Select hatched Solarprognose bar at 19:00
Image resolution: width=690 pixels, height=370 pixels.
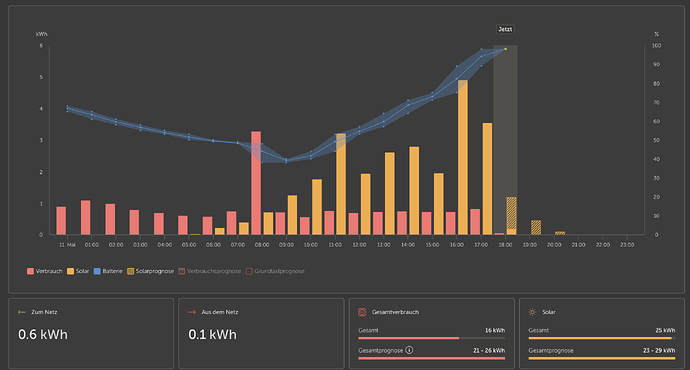click(x=536, y=227)
